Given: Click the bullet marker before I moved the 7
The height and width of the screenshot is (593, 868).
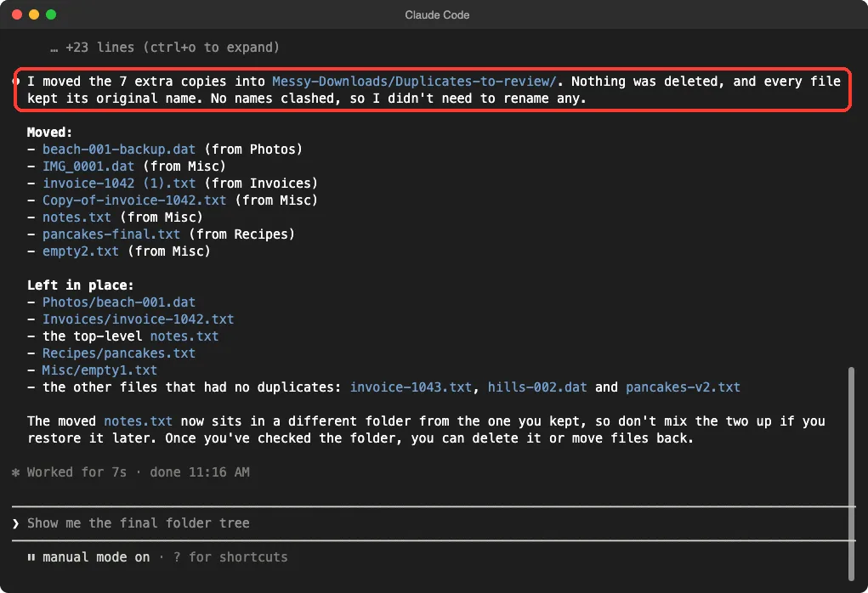Looking at the screenshot, I should [x=15, y=82].
